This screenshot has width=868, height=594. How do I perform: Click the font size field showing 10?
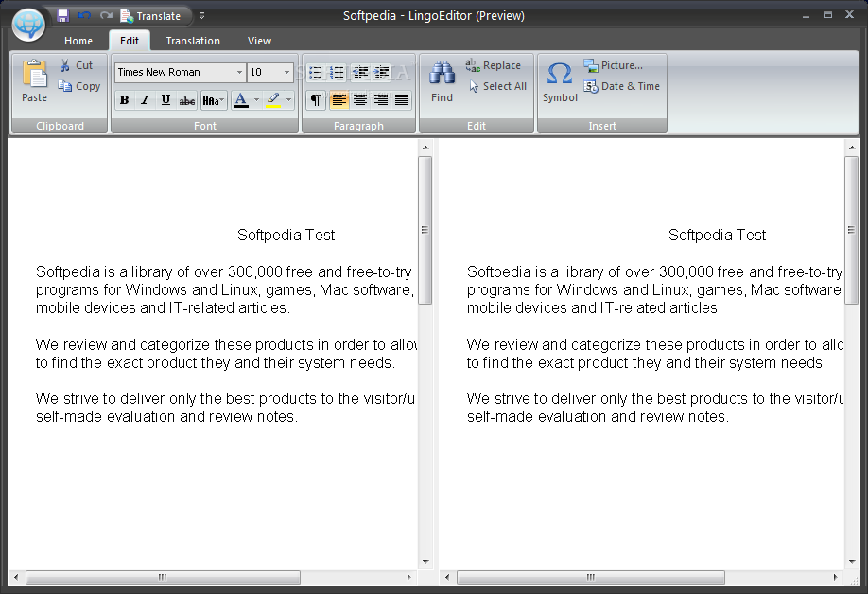tap(264, 72)
